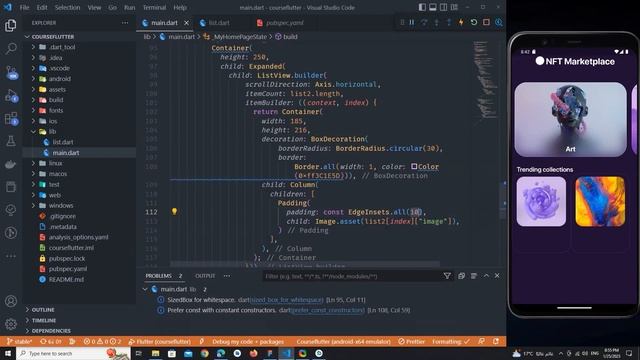640x360 pixels.
Task: Toggle the bottom panel layout
Action: [433, 7]
